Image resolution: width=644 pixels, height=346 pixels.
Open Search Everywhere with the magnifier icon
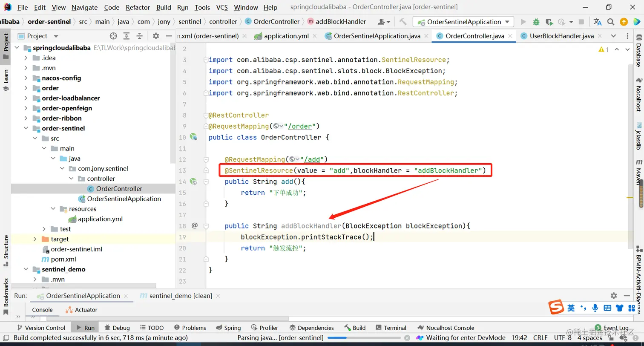[611, 22]
